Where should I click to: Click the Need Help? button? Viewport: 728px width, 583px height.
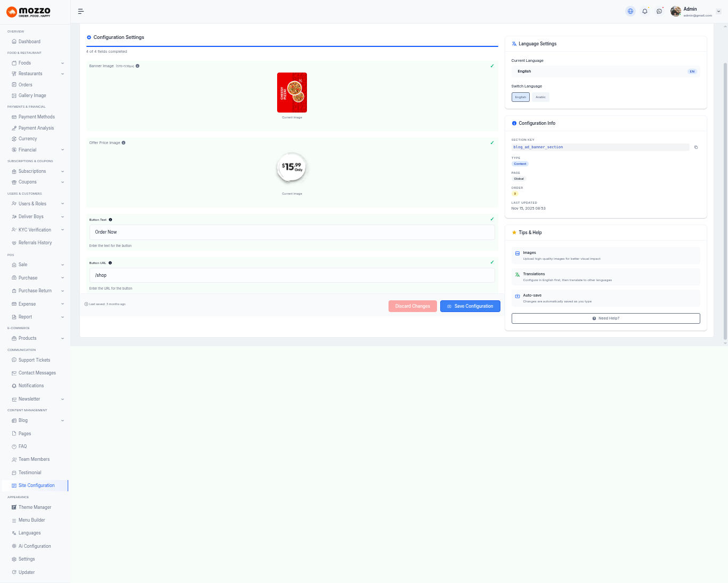point(605,318)
